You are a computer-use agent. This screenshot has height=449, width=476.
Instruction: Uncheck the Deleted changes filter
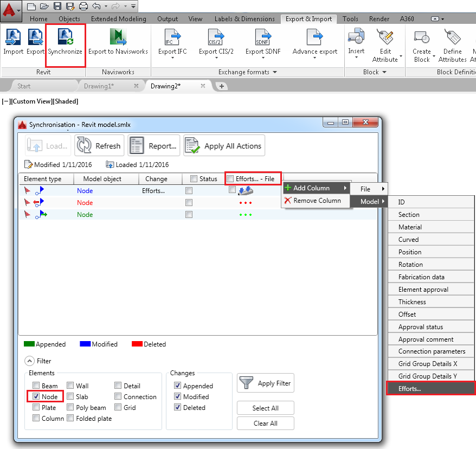pyautogui.click(x=178, y=407)
